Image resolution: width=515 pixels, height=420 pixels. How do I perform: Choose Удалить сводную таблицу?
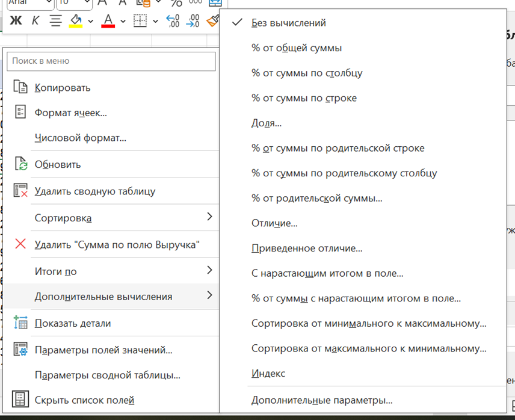point(95,191)
